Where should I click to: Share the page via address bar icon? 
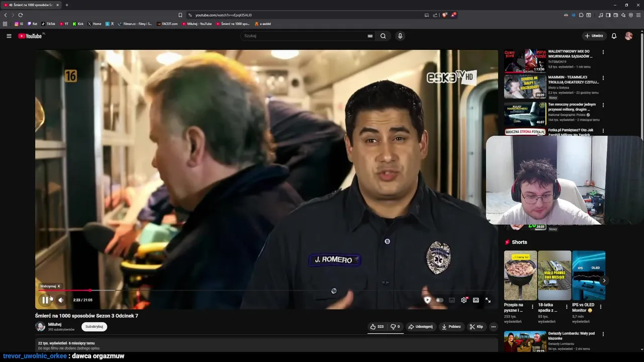tap(435, 15)
